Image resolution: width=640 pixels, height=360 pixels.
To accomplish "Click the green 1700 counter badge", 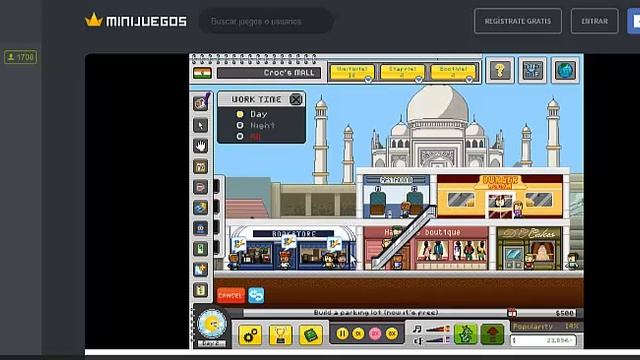I will [20, 57].
